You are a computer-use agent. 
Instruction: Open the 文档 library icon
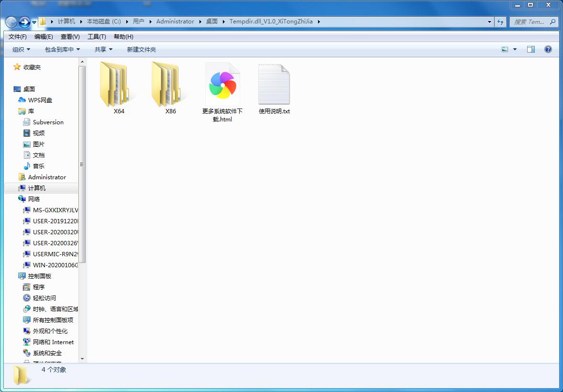pos(27,155)
